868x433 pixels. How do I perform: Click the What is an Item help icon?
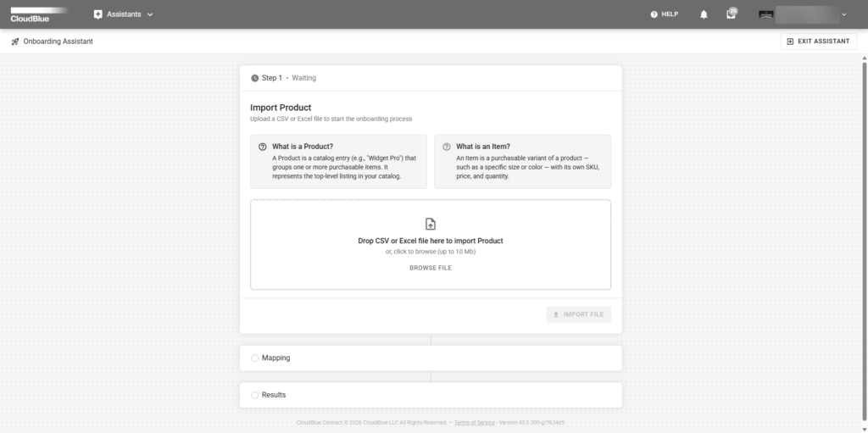pos(446,147)
